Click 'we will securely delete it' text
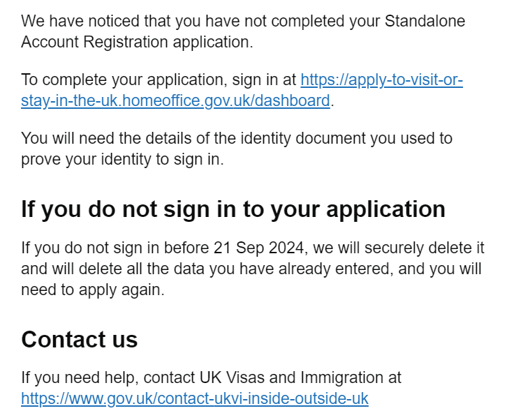 [x=399, y=248]
